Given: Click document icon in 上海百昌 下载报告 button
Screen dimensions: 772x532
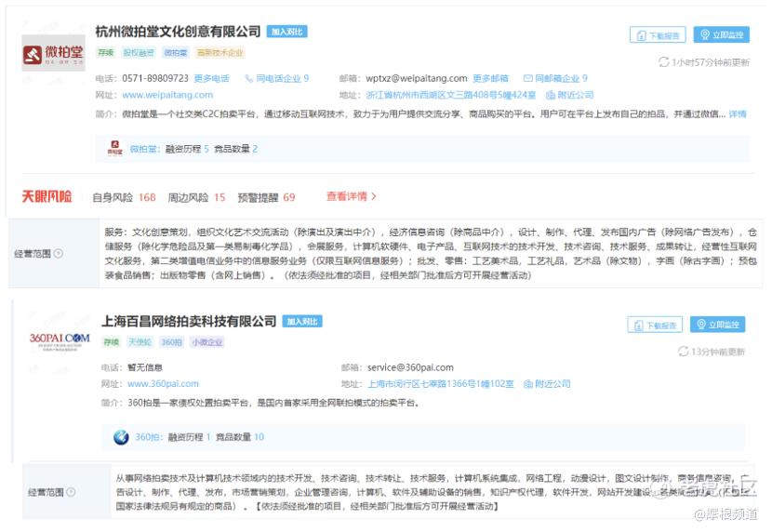Looking at the screenshot, I should click(639, 326).
